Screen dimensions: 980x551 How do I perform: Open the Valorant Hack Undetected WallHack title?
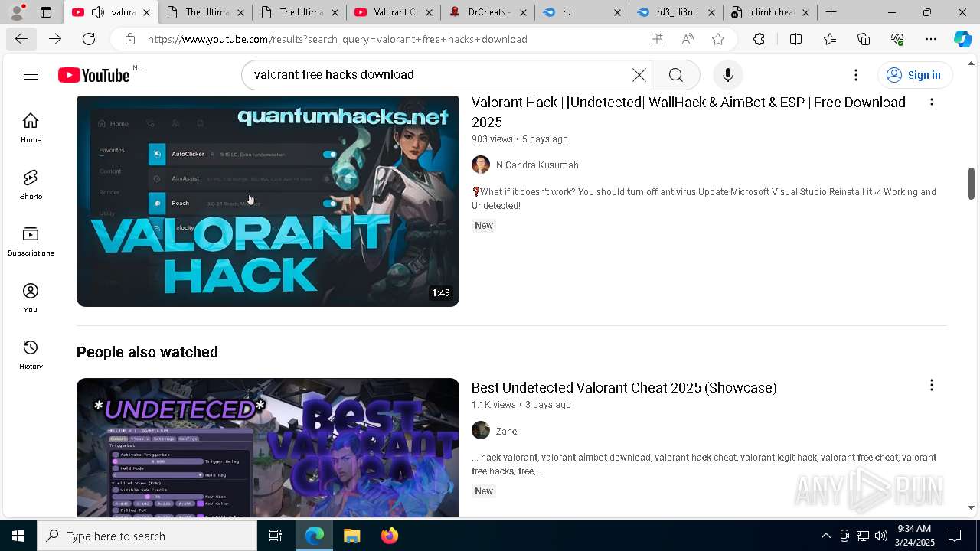688,112
